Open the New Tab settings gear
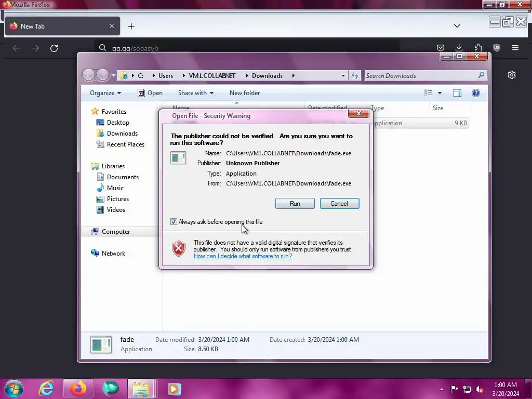Screen dimensions: 532x399 point(512,75)
